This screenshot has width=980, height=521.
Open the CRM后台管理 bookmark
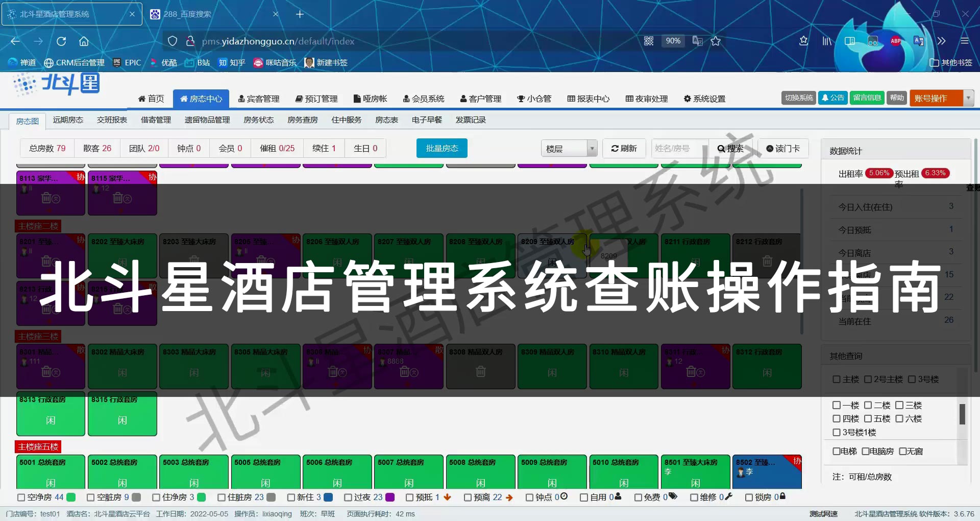75,62
